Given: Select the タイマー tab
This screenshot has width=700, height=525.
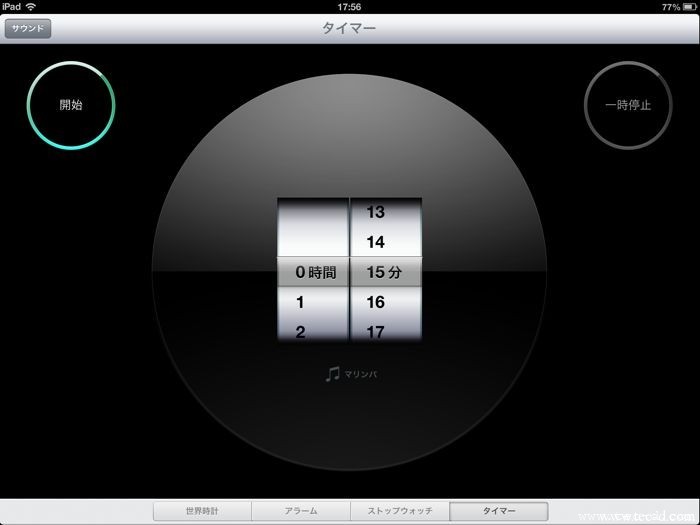Looking at the screenshot, I should [x=499, y=511].
